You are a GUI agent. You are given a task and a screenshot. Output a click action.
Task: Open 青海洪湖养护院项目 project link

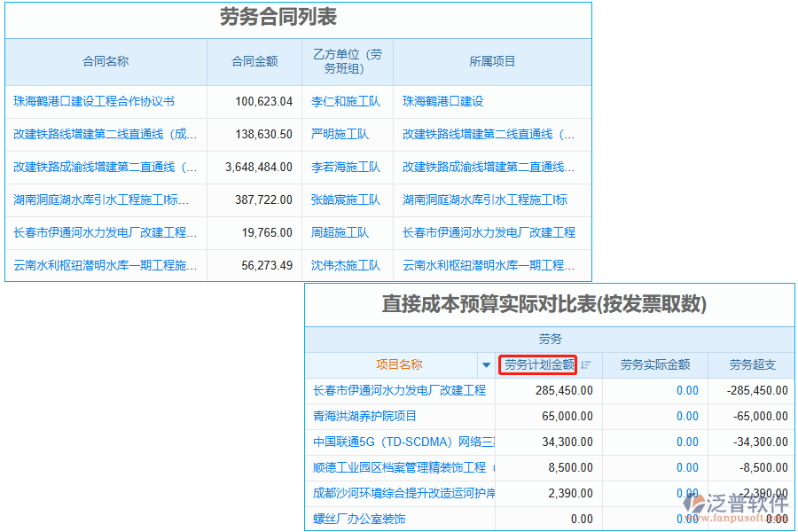tap(364, 416)
